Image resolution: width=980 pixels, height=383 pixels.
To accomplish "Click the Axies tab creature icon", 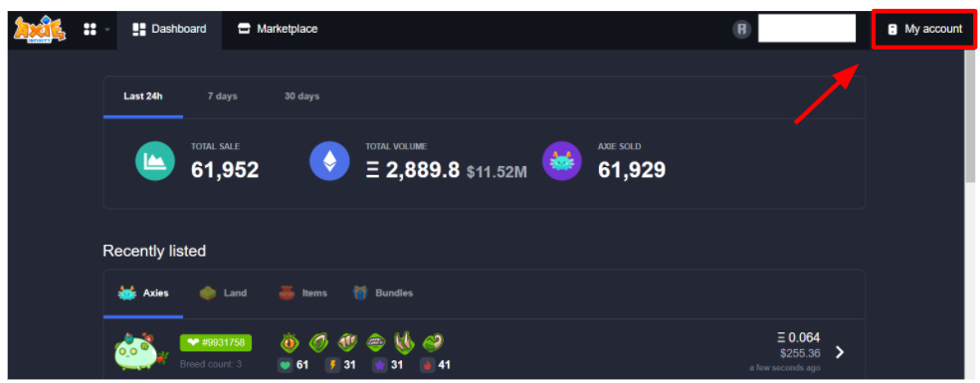I will [x=127, y=293].
